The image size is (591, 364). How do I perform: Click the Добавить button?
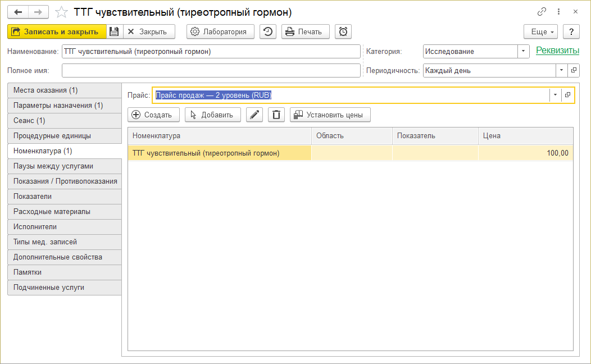click(x=212, y=115)
